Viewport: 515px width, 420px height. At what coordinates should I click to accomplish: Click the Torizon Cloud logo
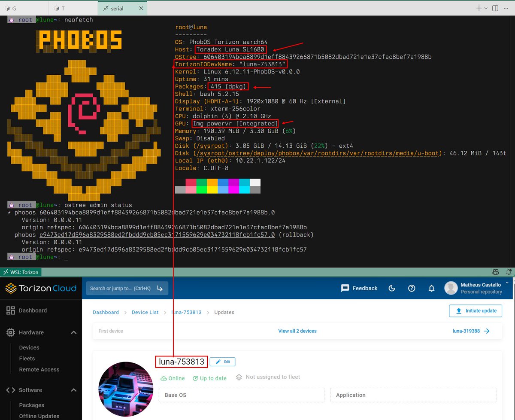coord(41,288)
